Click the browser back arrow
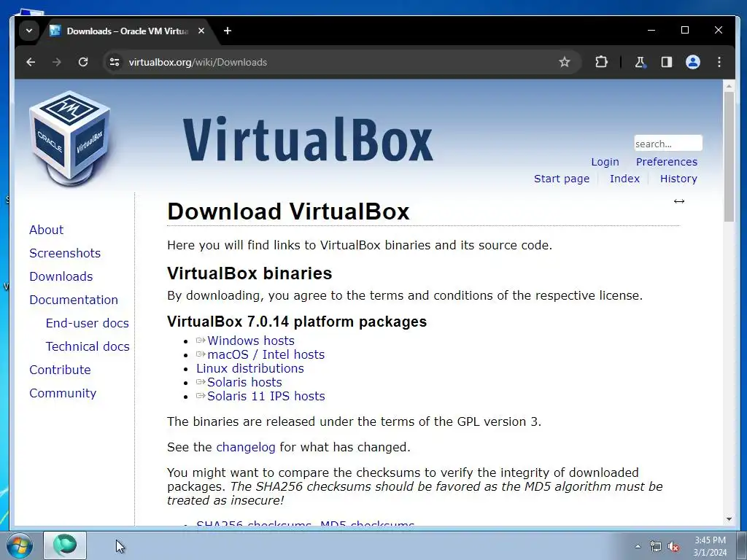This screenshot has height=560, width=747. (31, 62)
